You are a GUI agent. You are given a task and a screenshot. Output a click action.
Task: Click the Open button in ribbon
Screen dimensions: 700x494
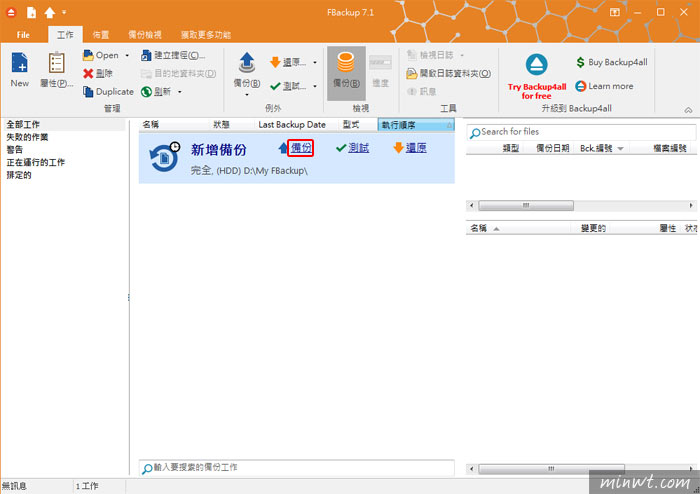coord(102,55)
